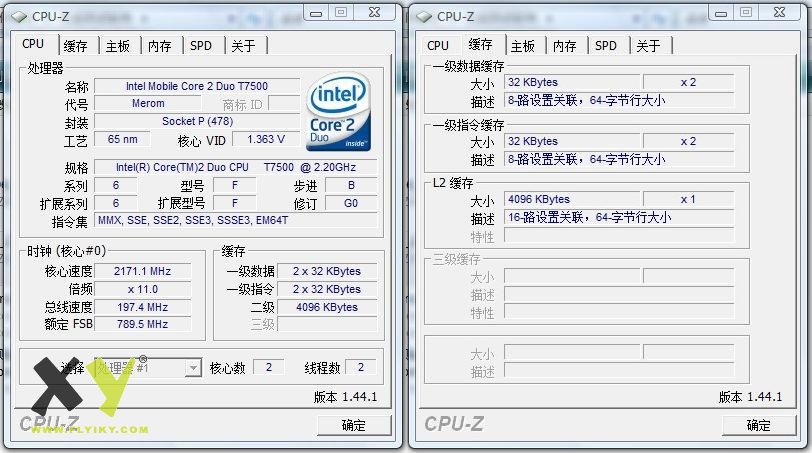Open 主板 tab in left window
Viewport: 812px width, 453px height.
point(118,46)
